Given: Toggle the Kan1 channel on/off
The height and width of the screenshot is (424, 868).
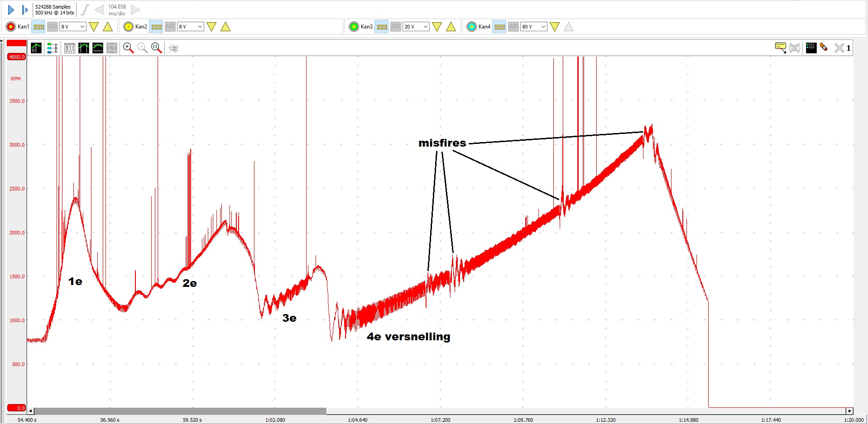Looking at the screenshot, I should point(10,27).
